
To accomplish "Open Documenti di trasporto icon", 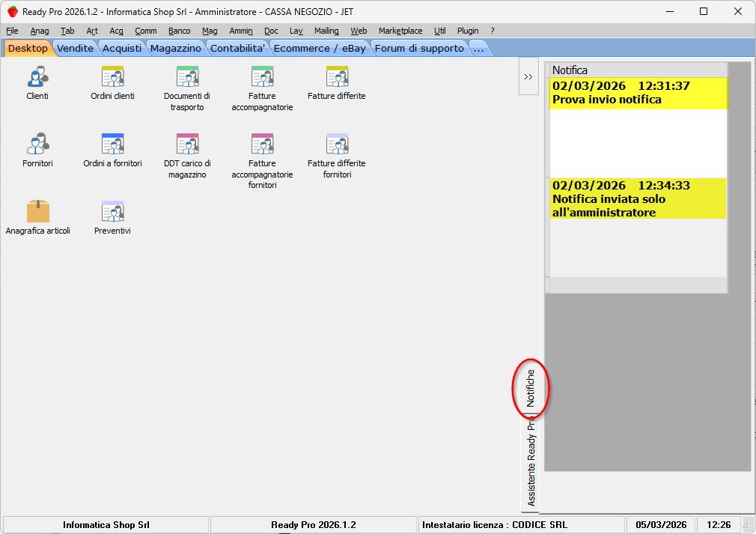I will pos(187,78).
